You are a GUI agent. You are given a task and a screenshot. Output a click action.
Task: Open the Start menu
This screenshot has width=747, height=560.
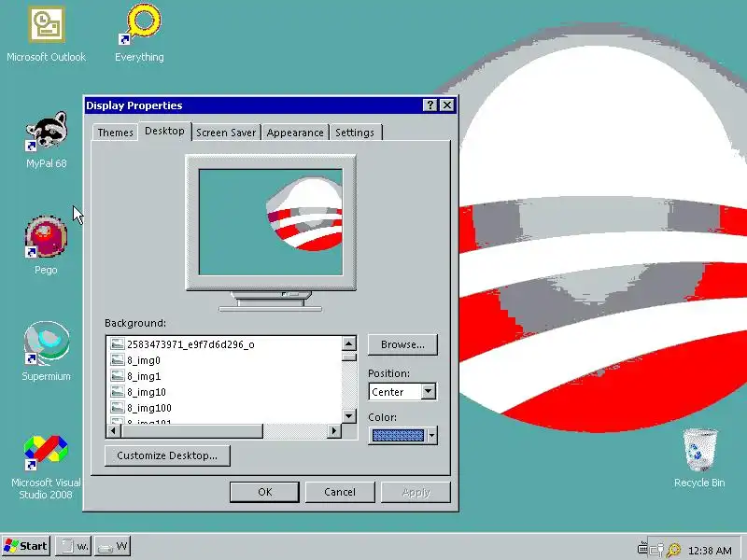pos(26,546)
